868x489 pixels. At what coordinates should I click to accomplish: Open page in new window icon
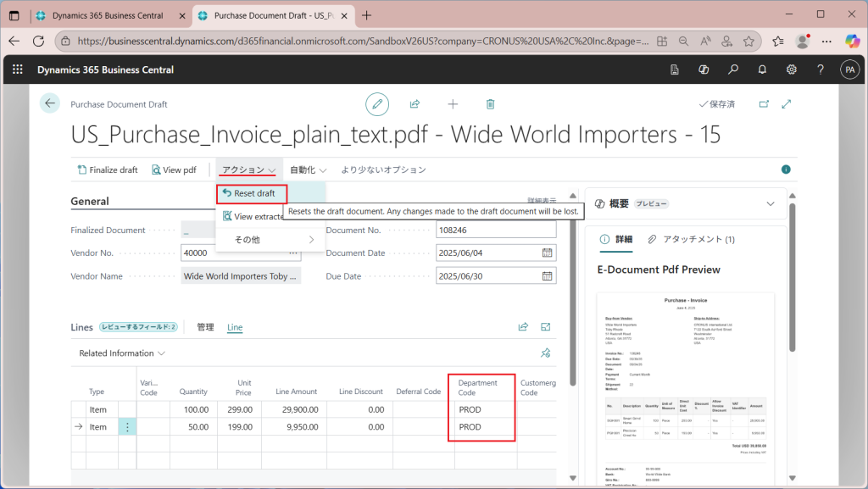coord(764,104)
